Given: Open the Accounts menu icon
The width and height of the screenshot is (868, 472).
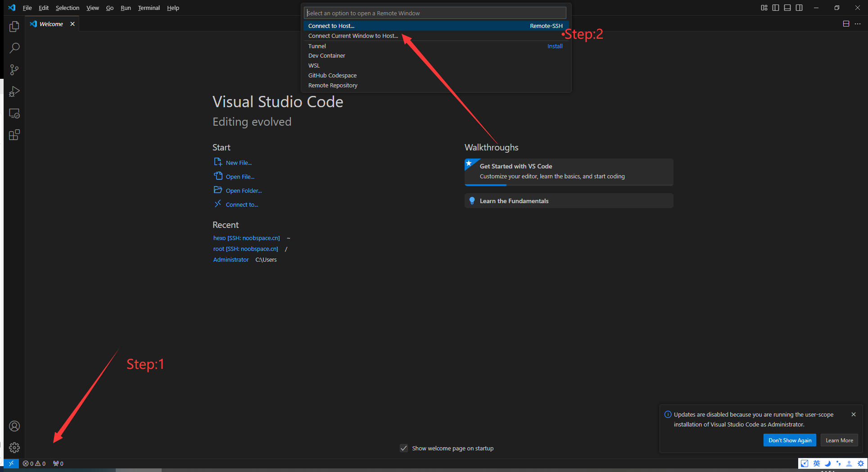Looking at the screenshot, I should (14, 426).
